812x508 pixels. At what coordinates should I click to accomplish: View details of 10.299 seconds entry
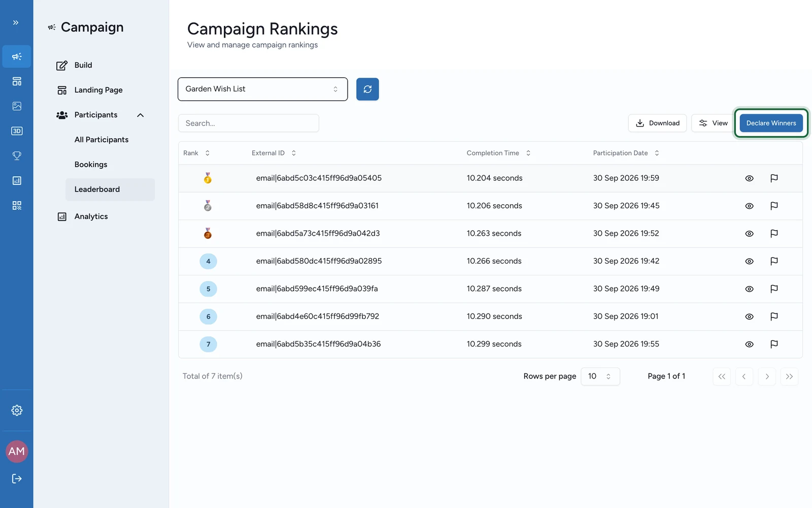pyautogui.click(x=749, y=344)
